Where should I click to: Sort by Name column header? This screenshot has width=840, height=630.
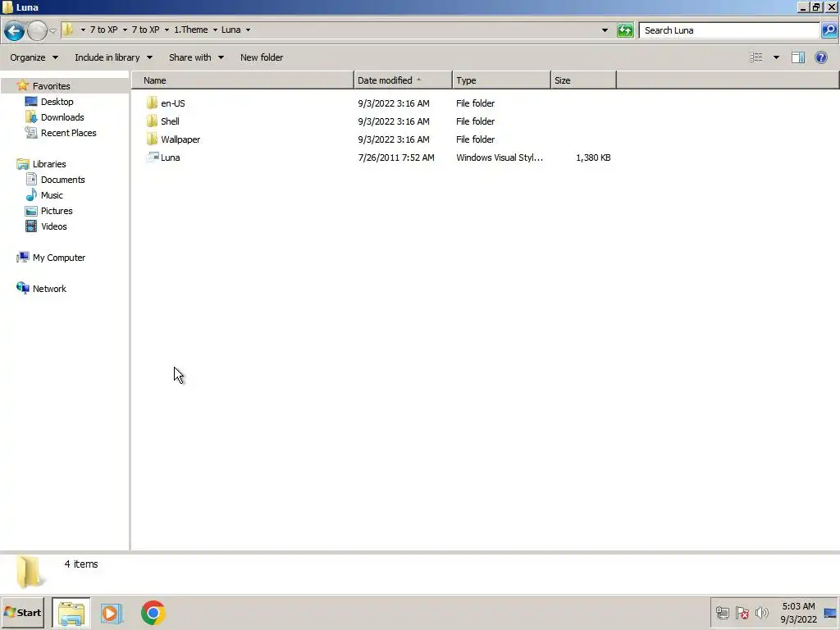coord(242,80)
